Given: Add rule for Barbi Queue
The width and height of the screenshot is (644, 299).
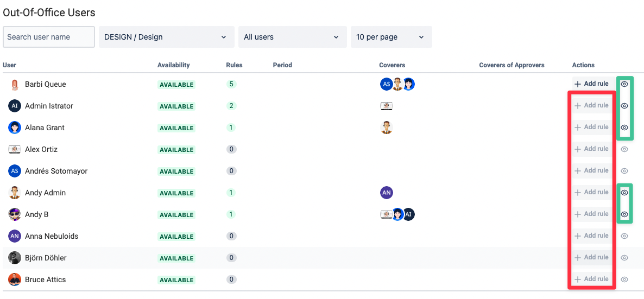Looking at the screenshot, I should point(591,84).
